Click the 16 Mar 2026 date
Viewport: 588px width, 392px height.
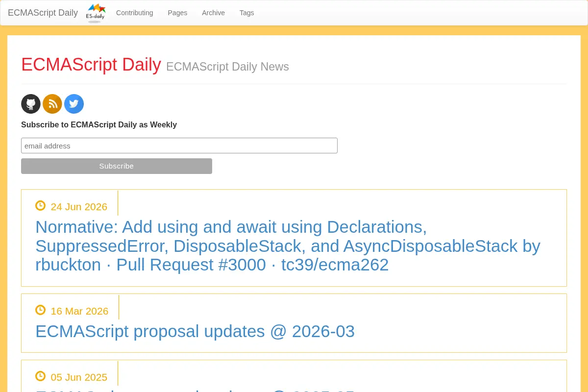point(79,311)
